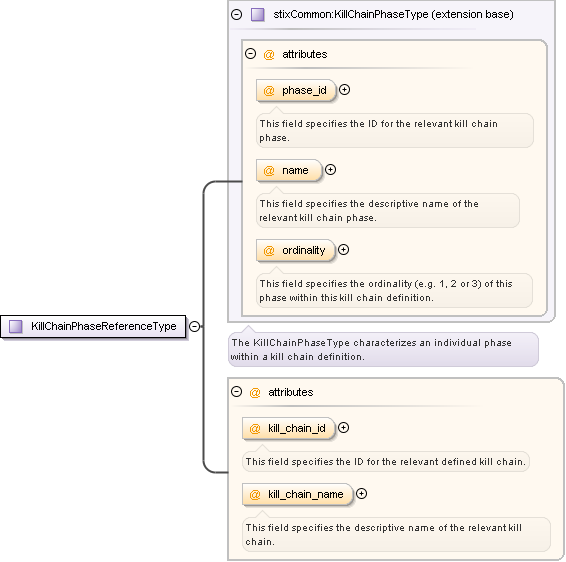Viewport: 566px width, 562px height.
Task: Select the ordinality attribute box
Action: coord(296,250)
